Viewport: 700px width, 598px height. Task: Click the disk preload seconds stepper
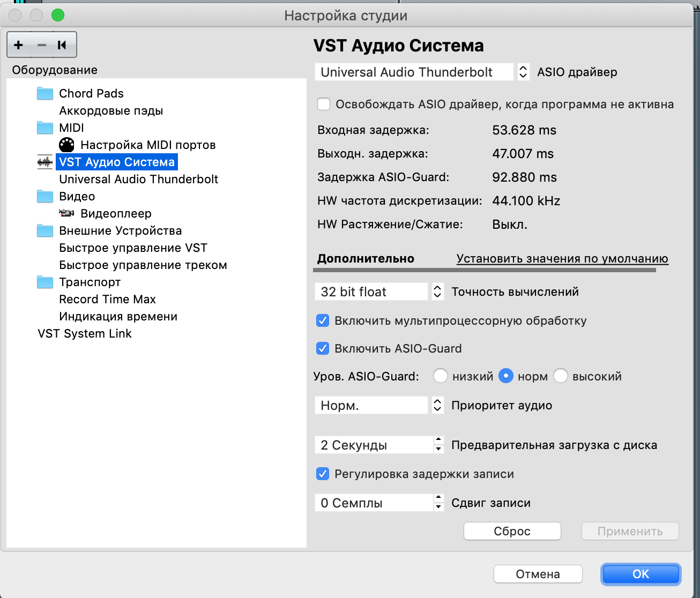point(439,445)
